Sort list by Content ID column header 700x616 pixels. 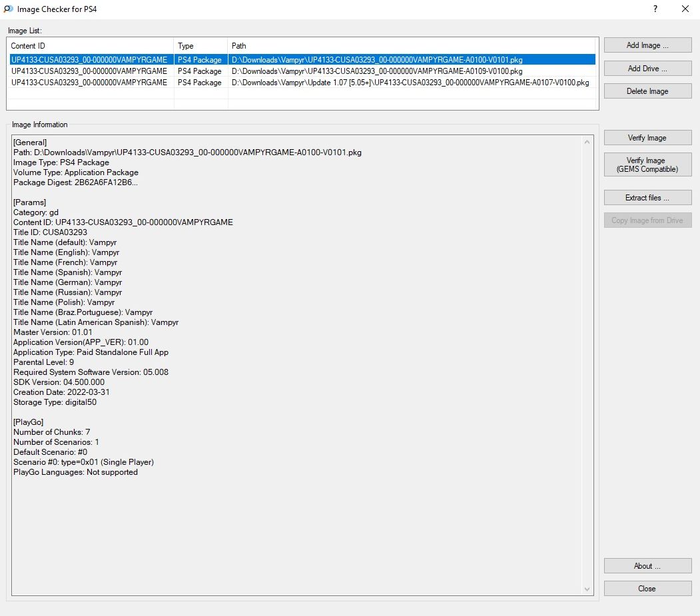[x=90, y=46]
